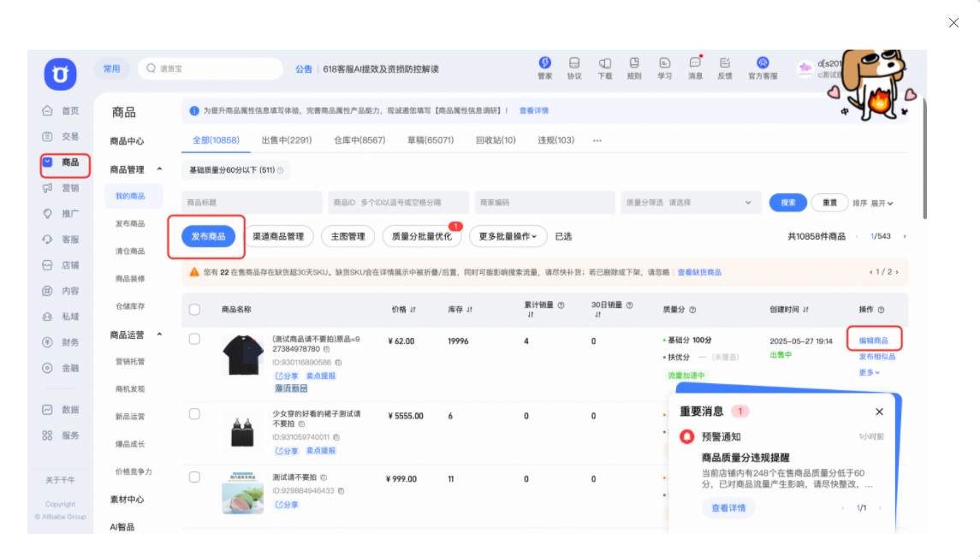
Task: Check the ¥5555.00 product row checkbox
Action: [194, 414]
